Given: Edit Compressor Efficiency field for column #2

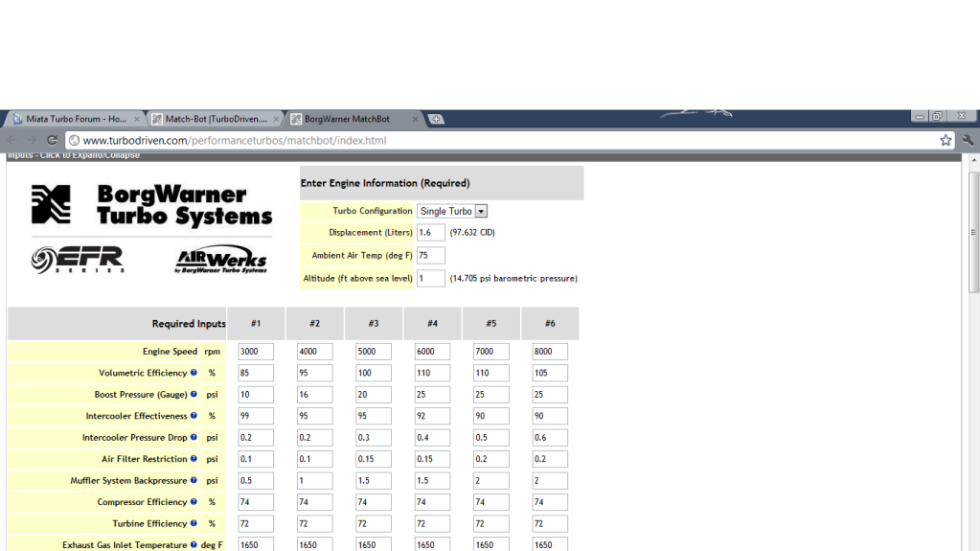Looking at the screenshot, I should pyautogui.click(x=314, y=502).
